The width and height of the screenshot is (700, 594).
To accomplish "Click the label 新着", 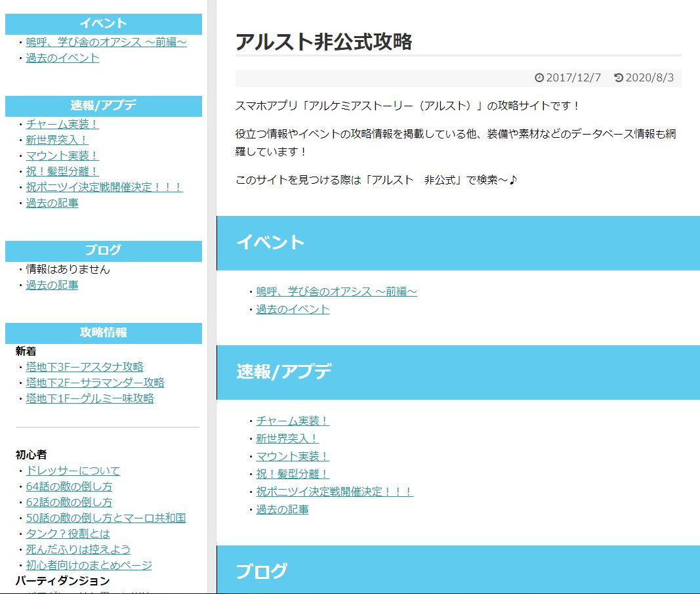I will coord(26,351).
